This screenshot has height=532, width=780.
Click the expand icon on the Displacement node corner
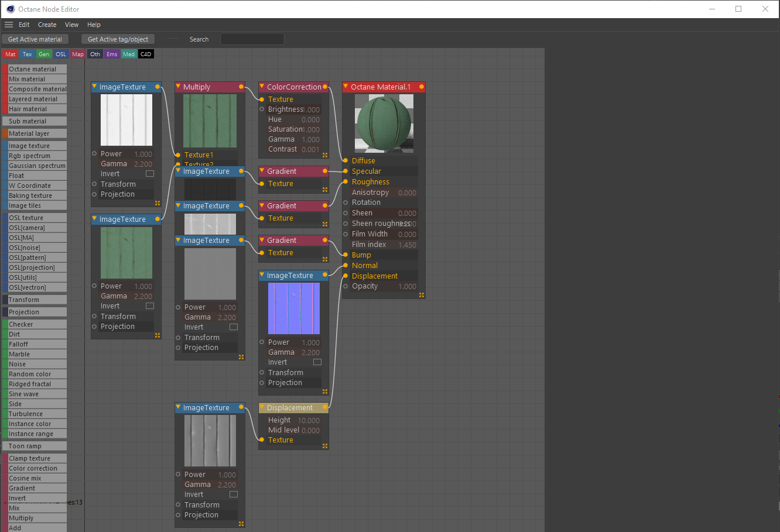325,445
